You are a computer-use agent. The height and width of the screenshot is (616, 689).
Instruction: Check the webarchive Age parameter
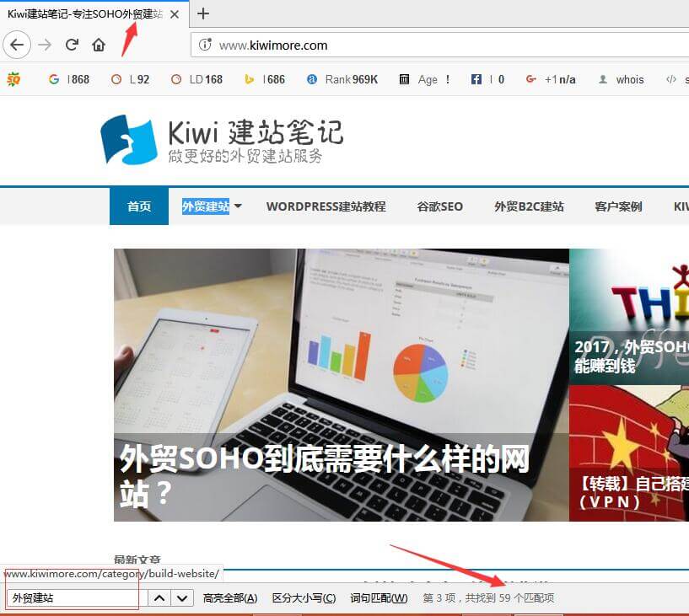click(x=424, y=79)
